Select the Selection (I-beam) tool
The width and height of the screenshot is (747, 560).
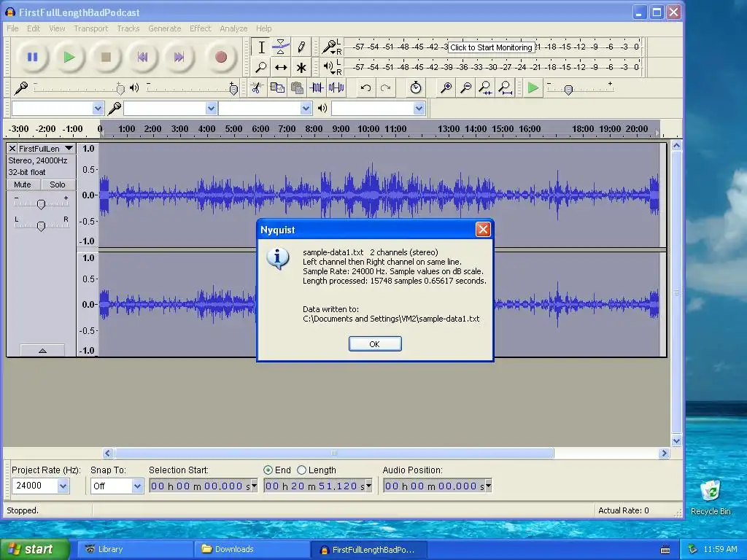(261, 47)
